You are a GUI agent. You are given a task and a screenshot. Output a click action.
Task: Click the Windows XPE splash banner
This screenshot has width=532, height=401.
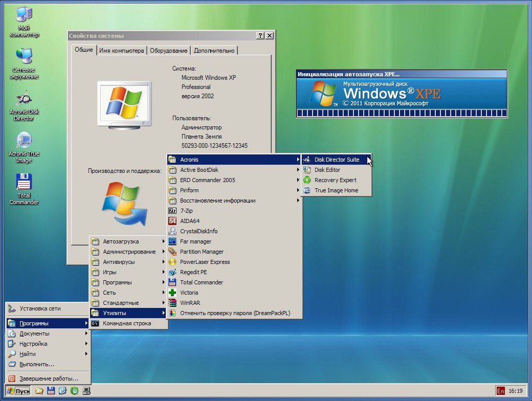coord(402,93)
